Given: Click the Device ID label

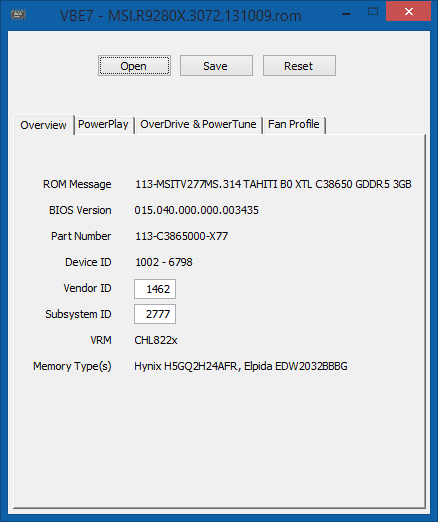Looking at the screenshot, I should tap(88, 262).
